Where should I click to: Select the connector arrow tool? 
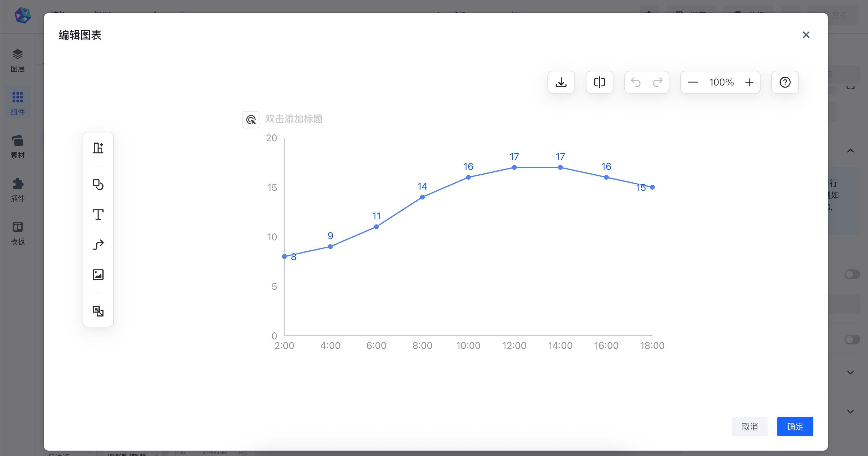click(98, 244)
